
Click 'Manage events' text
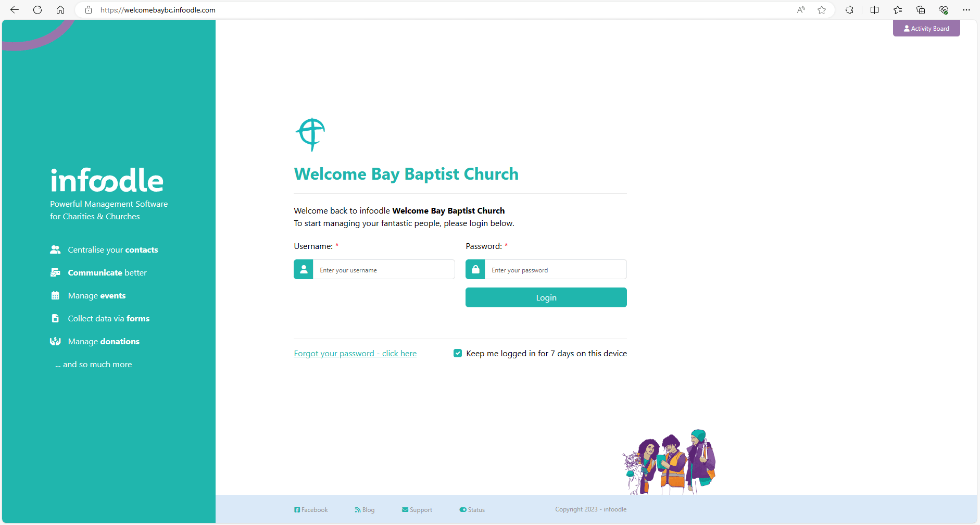pos(97,296)
